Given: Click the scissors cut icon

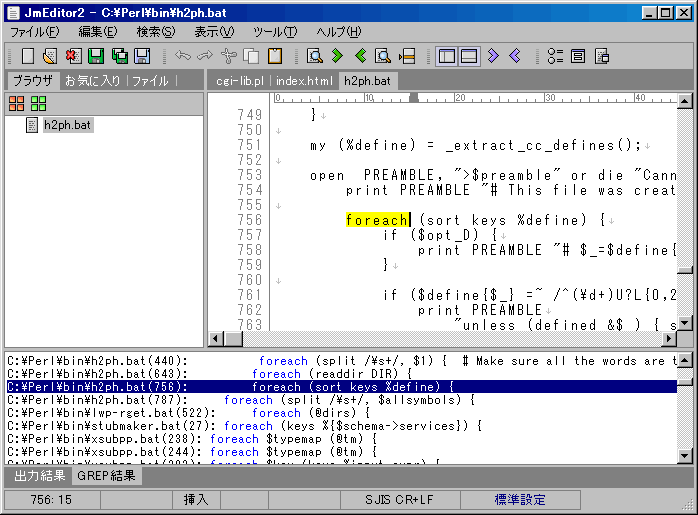Looking at the screenshot, I should pos(229,56).
